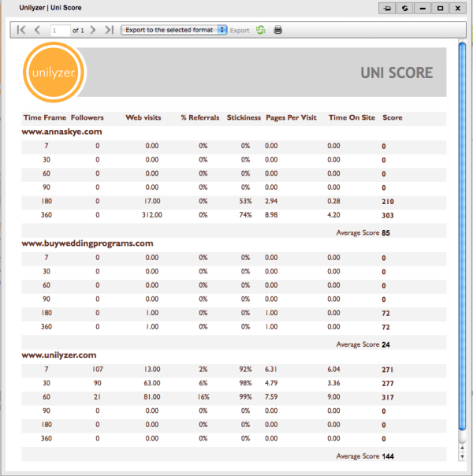Go to first page of report
The height and width of the screenshot is (476, 473).
tap(21, 30)
